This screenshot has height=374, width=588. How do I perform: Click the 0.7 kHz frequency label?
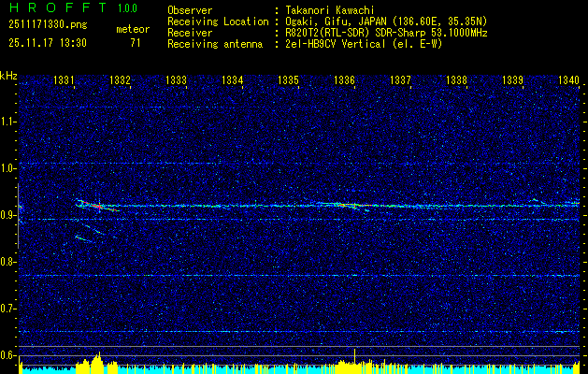pyautogui.click(x=8, y=309)
